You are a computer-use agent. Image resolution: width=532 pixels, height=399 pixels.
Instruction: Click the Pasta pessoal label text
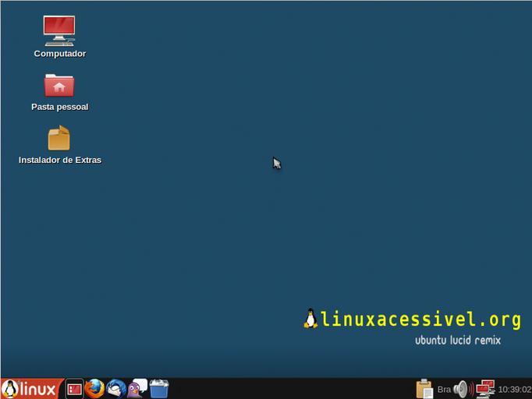(x=60, y=107)
